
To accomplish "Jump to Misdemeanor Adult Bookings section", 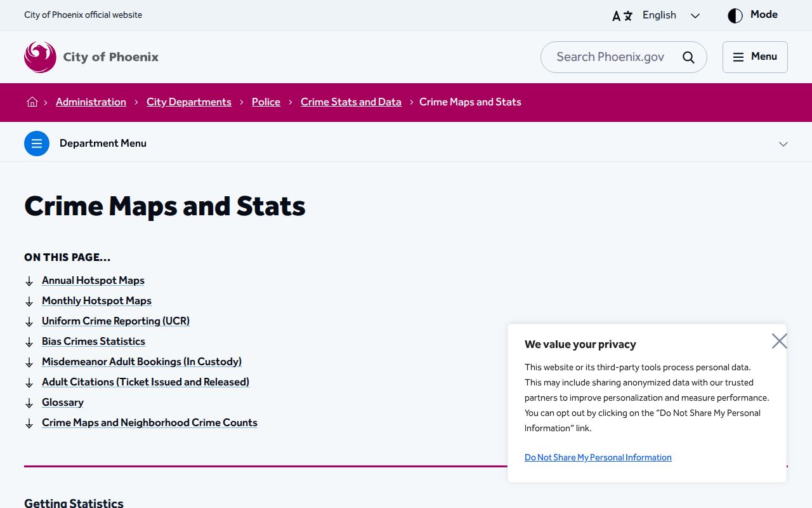I will coord(141,362).
